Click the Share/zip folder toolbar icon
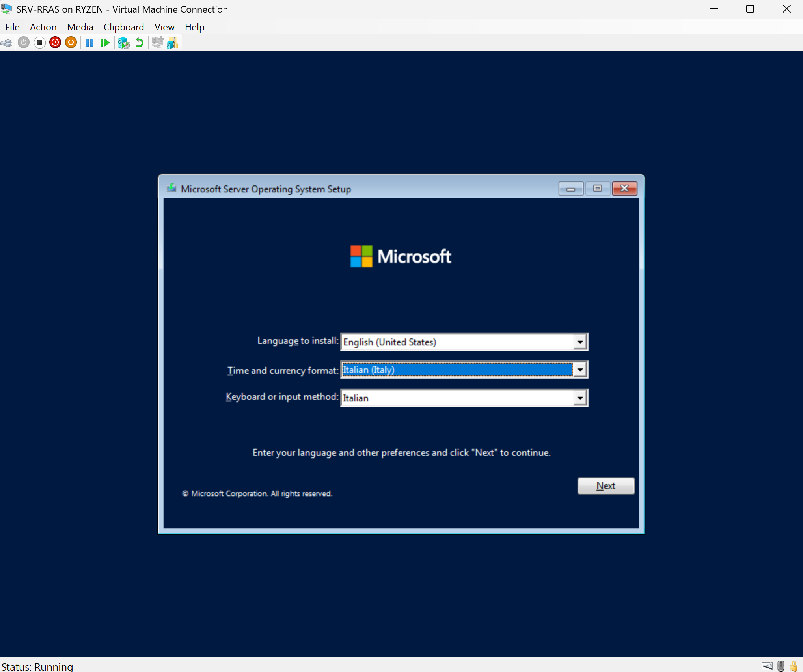803x672 pixels. (x=172, y=43)
